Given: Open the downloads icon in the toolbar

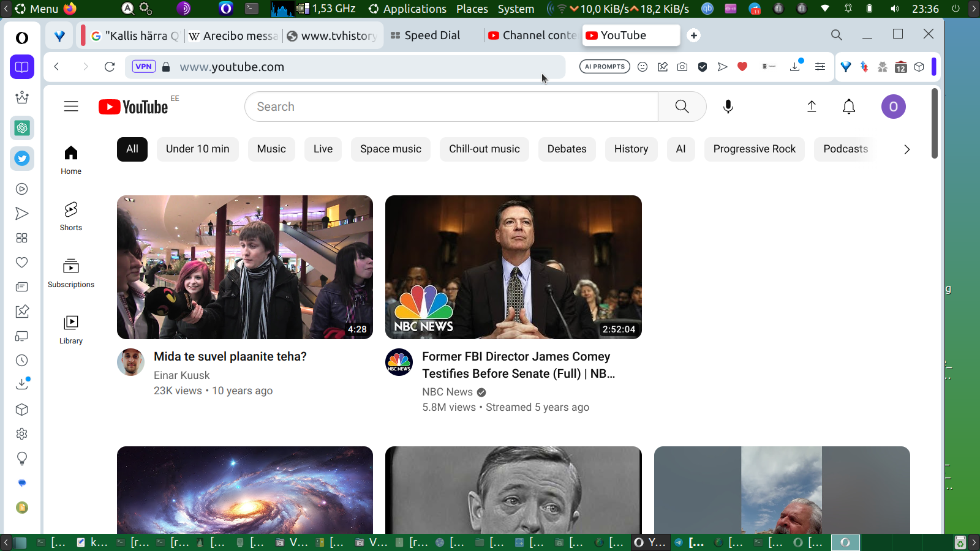Looking at the screenshot, I should 795,67.
